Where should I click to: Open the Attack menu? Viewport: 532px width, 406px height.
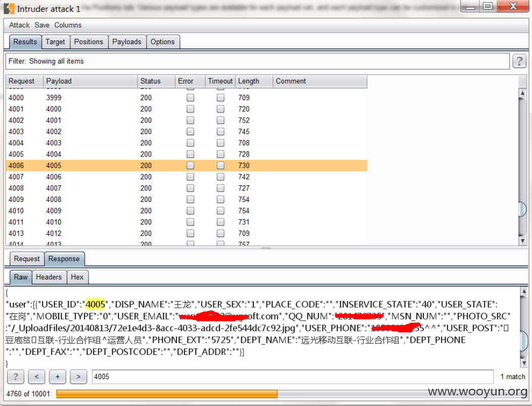point(19,25)
